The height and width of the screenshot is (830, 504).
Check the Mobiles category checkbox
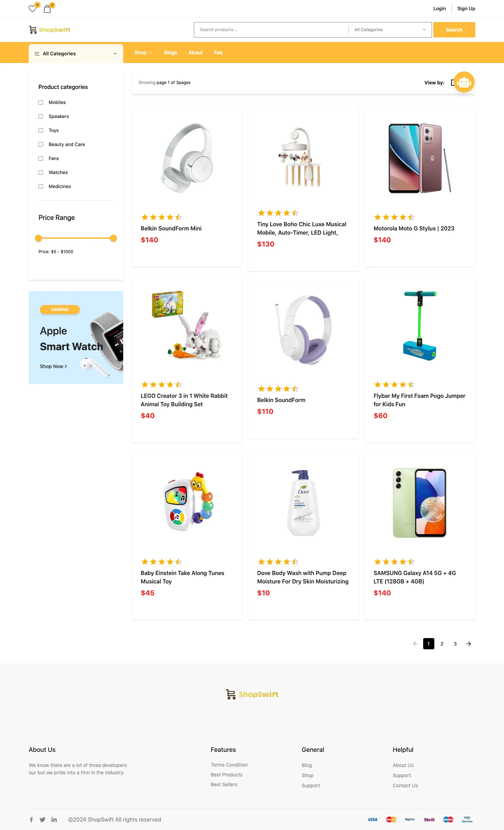[x=41, y=102]
